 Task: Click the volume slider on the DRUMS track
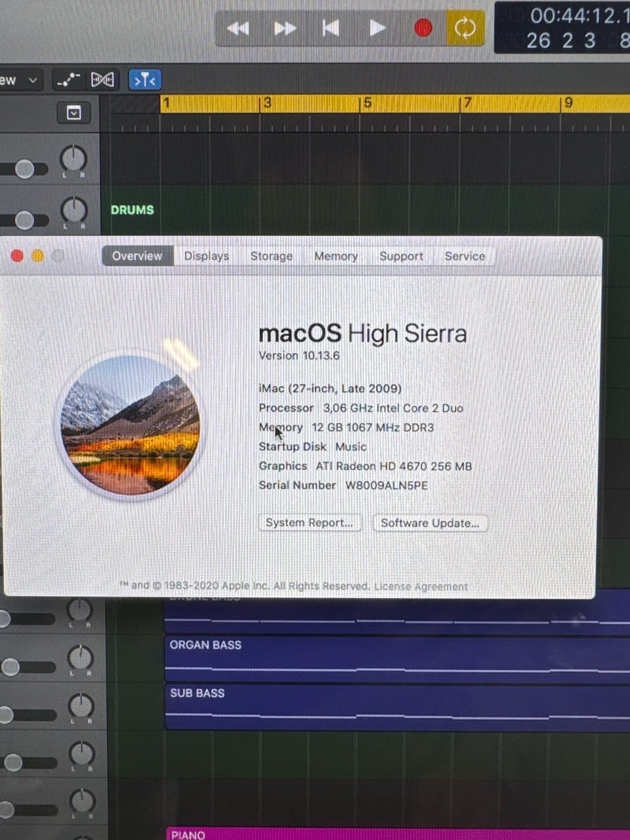(24, 220)
